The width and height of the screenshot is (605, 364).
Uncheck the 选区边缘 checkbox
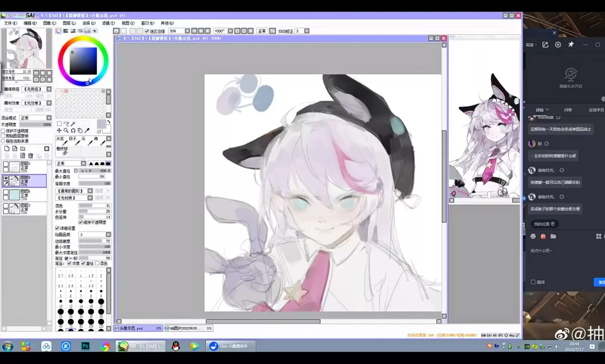(147, 31)
